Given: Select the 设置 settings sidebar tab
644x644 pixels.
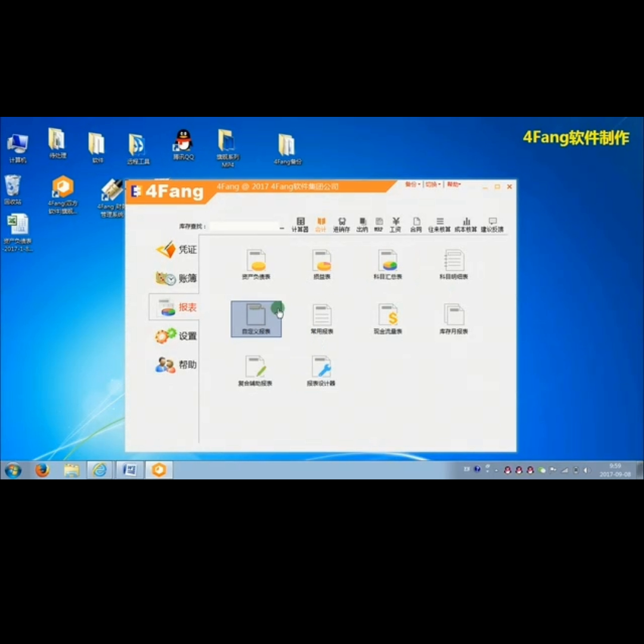Looking at the screenshot, I should [177, 336].
